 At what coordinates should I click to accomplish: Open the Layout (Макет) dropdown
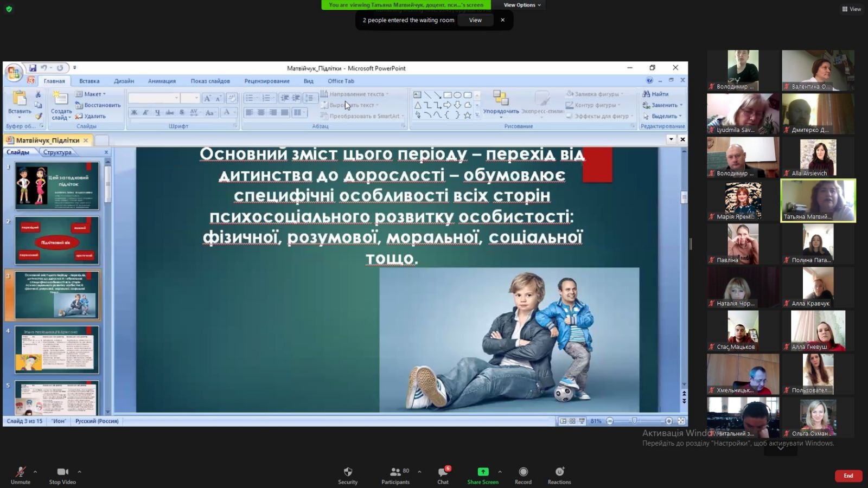pyautogui.click(x=91, y=94)
